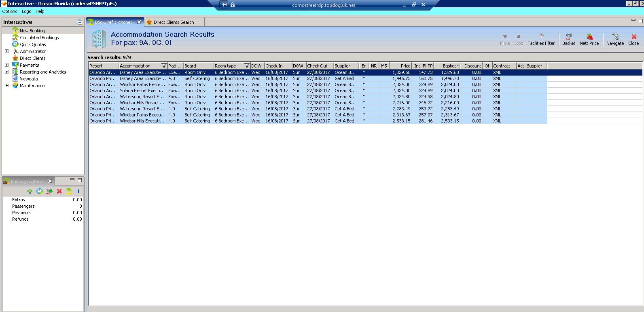Switch to the Direct Clients Search tab
644x312 pixels.
[174, 22]
